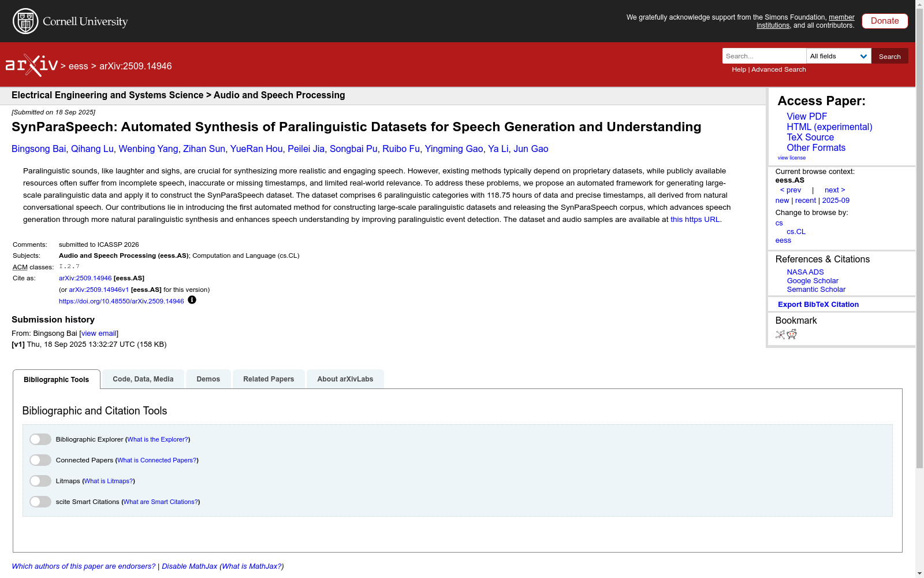Browse by cs.CL context
This screenshot has width=924, height=578.
point(796,232)
